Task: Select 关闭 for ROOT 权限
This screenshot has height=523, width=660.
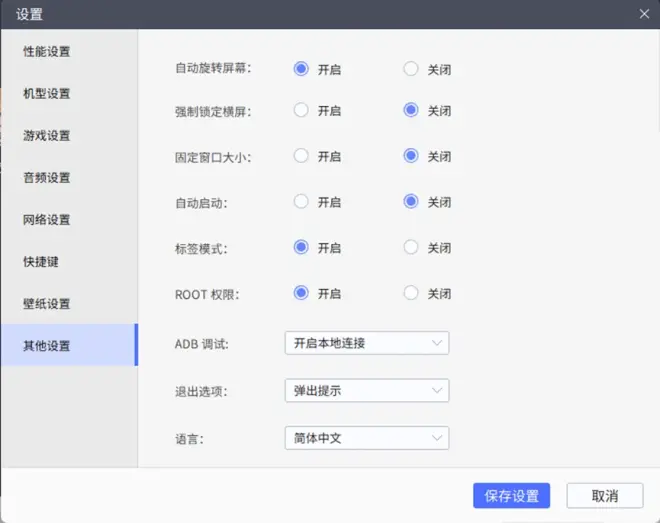Action: [x=411, y=293]
